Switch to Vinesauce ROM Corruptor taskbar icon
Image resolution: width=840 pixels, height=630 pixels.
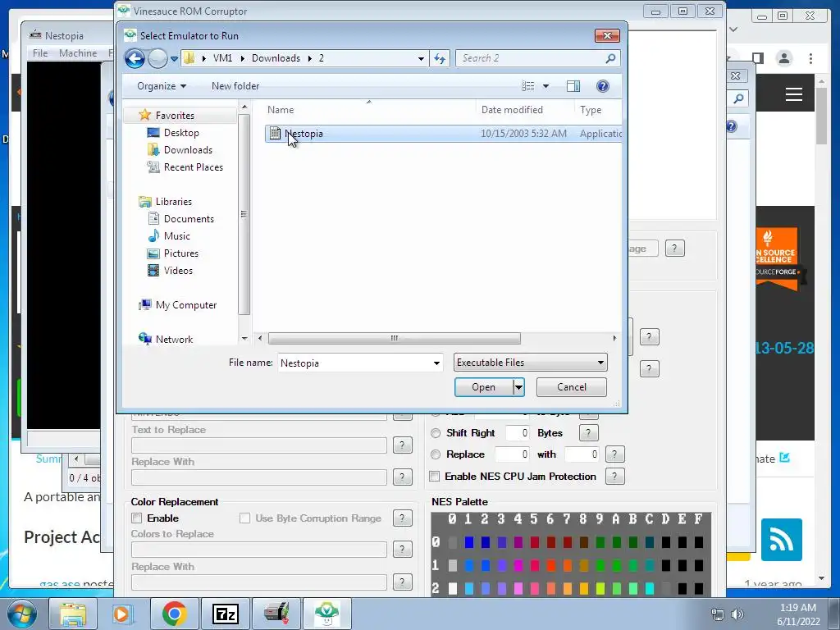[x=326, y=614]
